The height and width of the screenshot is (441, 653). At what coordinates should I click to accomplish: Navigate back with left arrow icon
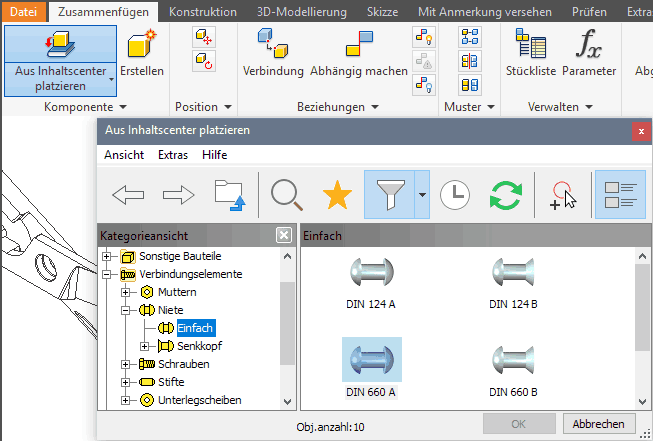pyautogui.click(x=128, y=194)
